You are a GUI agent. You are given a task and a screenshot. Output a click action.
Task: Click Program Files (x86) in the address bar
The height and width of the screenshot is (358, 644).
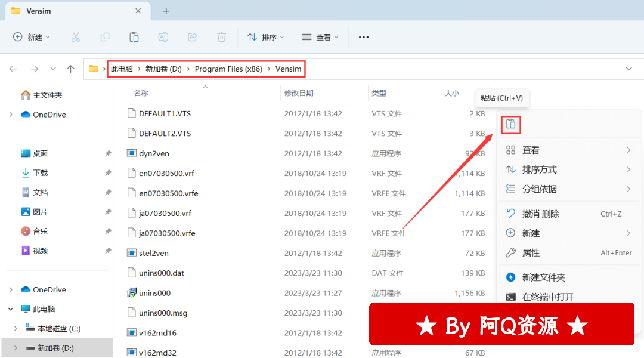pos(228,69)
